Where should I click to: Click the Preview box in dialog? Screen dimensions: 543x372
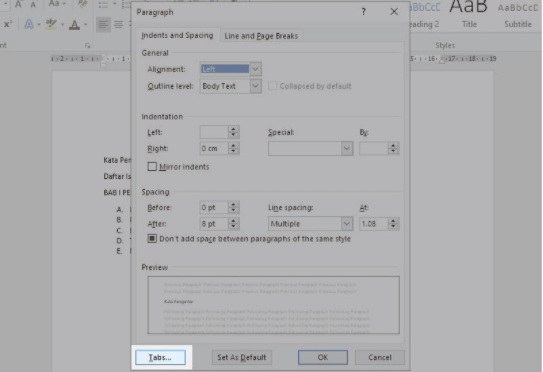(x=274, y=305)
